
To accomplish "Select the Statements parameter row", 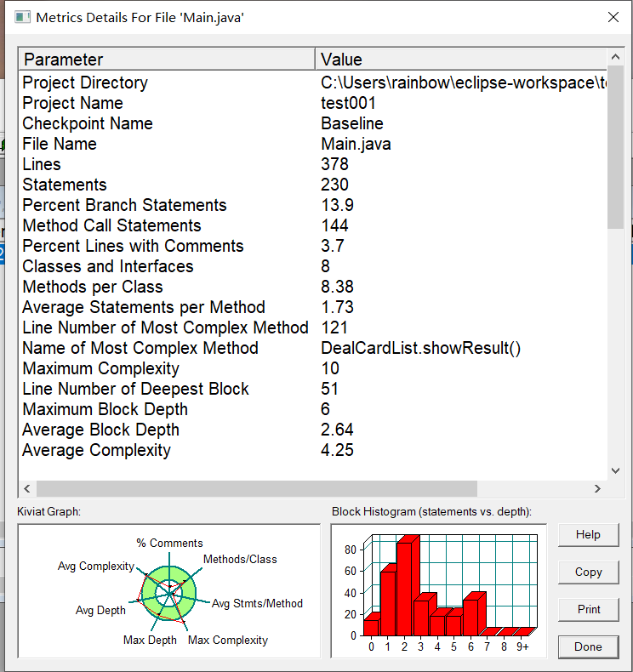I will pyautogui.click(x=313, y=185).
